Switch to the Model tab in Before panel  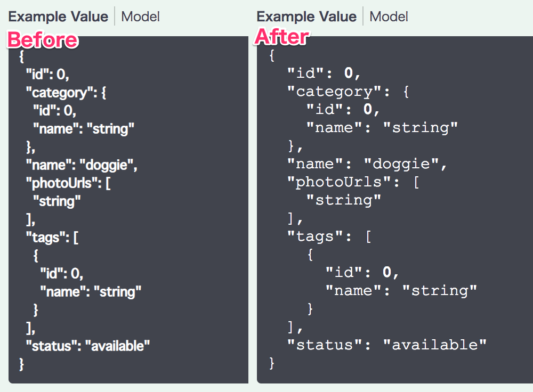140,17
